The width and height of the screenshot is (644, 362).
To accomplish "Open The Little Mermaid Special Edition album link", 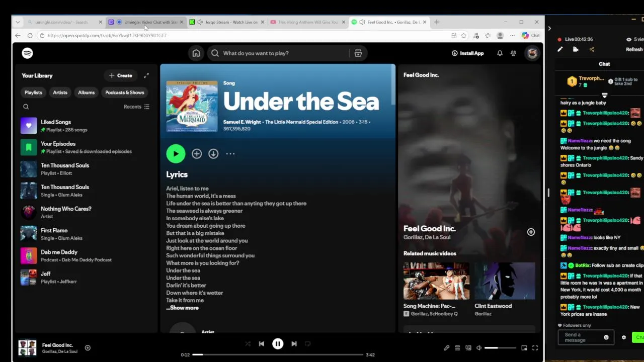I will pyautogui.click(x=301, y=122).
